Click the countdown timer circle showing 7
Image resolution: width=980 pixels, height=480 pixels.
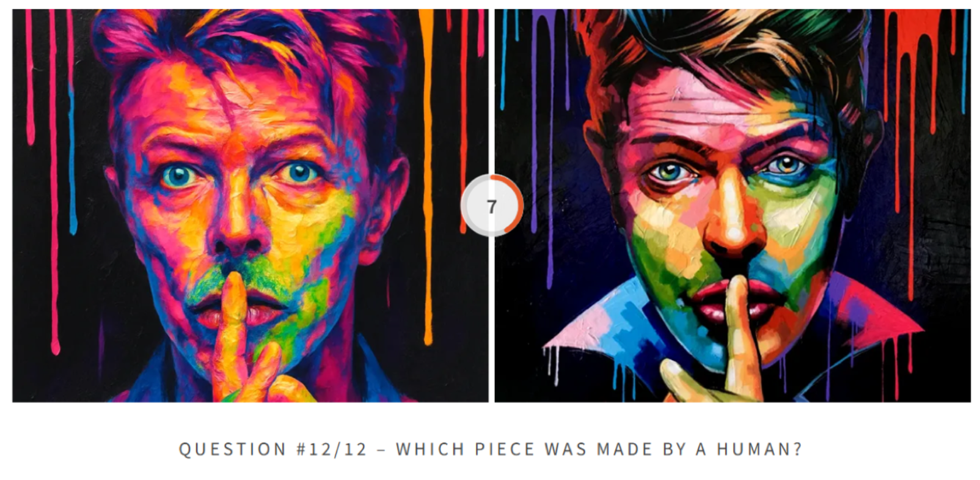[x=492, y=206]
